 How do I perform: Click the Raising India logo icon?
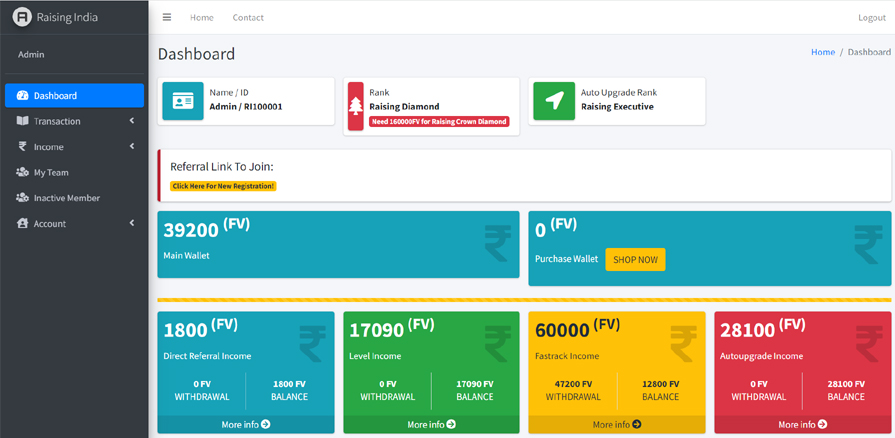click(22, 17)
